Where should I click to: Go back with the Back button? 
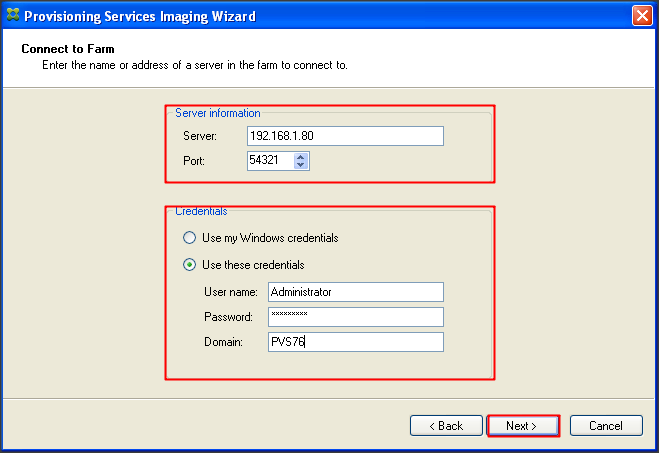coord(446,426)
